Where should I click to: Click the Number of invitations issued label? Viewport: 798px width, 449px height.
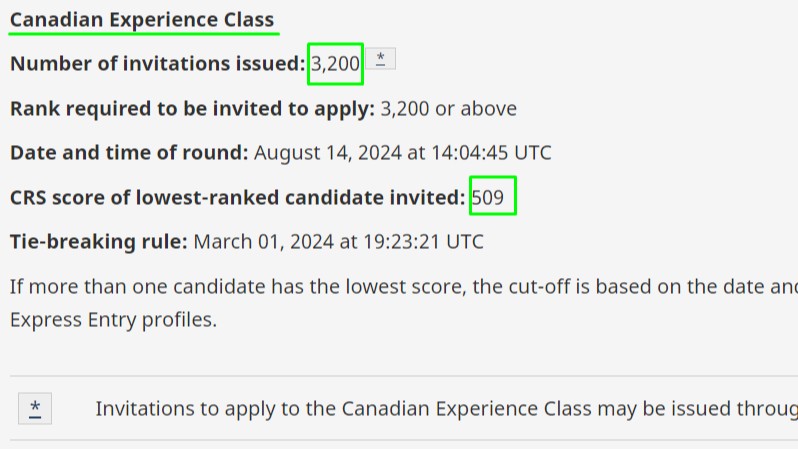(158, 64)
